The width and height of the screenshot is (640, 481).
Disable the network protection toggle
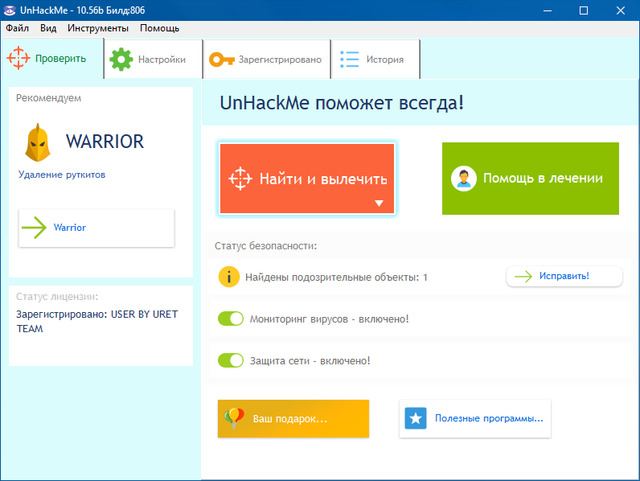(x=231, y=360)
